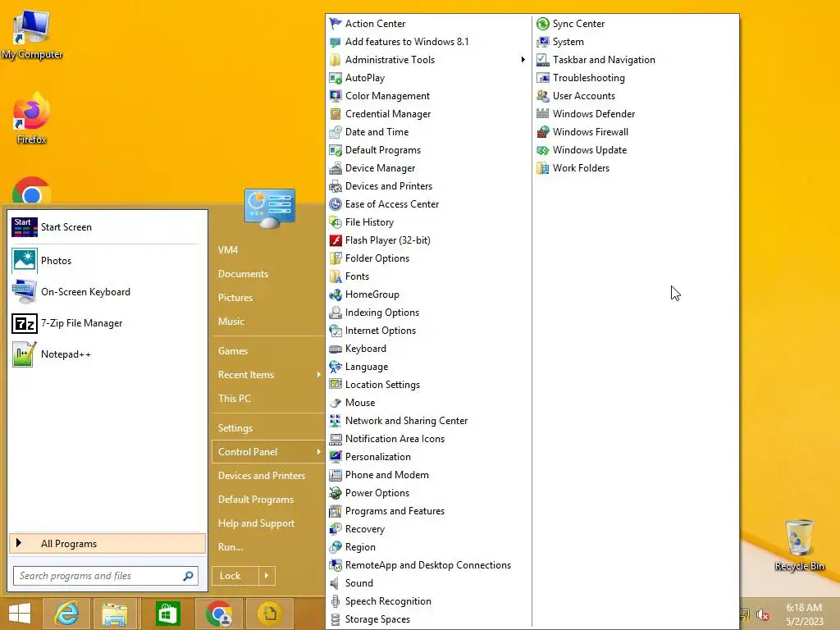This screenshot has width=840, height=630.
Task: Select Settings in the Start menu
Action: (x=235, y=428)
